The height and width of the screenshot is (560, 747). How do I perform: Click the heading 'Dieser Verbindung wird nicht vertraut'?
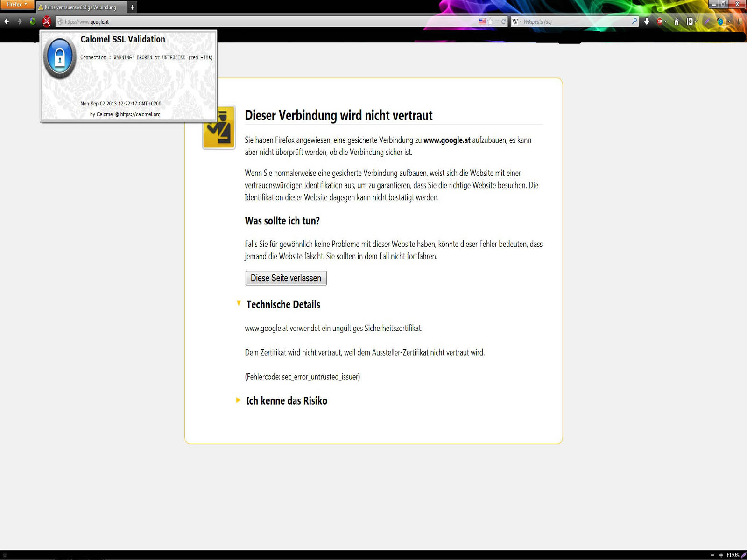338,115
